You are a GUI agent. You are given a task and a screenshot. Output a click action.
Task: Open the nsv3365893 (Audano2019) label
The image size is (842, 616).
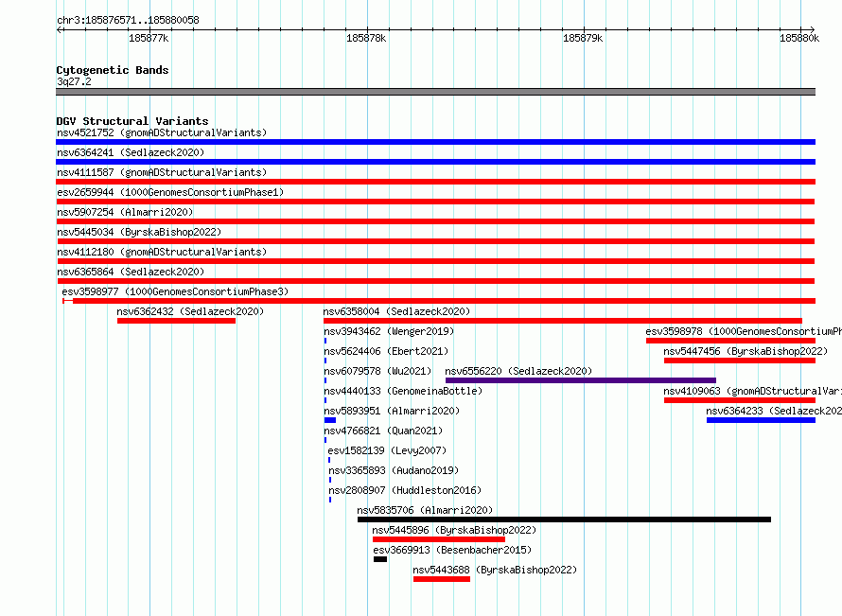point(394,470)
